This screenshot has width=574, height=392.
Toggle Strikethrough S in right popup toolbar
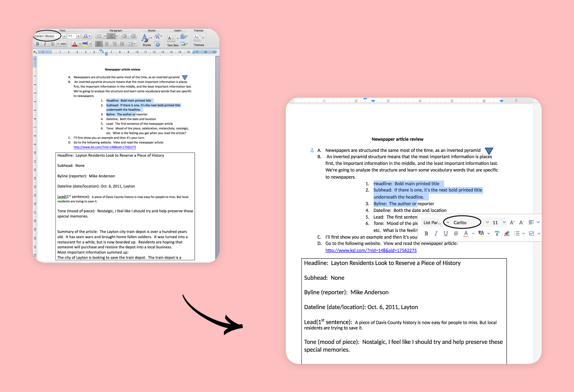pos(456,233)
